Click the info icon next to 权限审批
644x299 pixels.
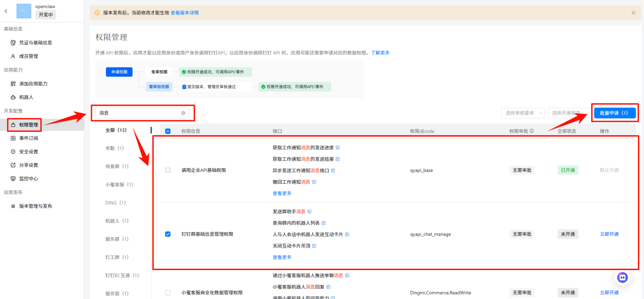coord(532,131)
